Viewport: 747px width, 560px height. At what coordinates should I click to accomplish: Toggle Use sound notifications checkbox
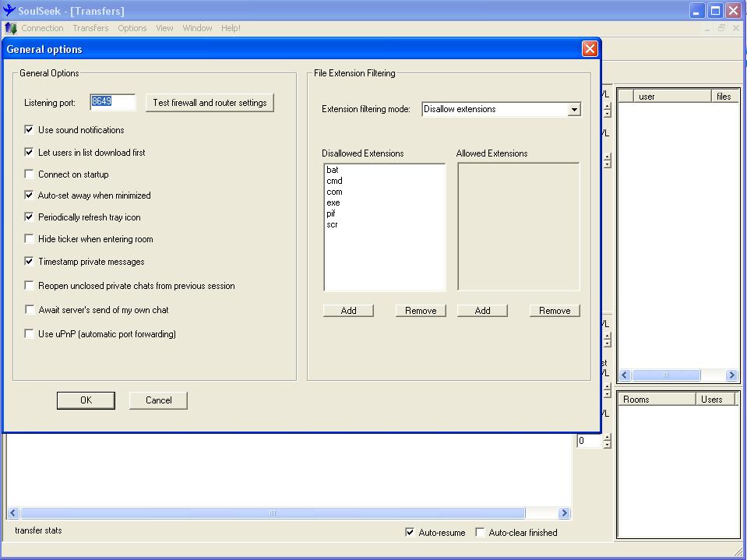[x=29, y=129]
